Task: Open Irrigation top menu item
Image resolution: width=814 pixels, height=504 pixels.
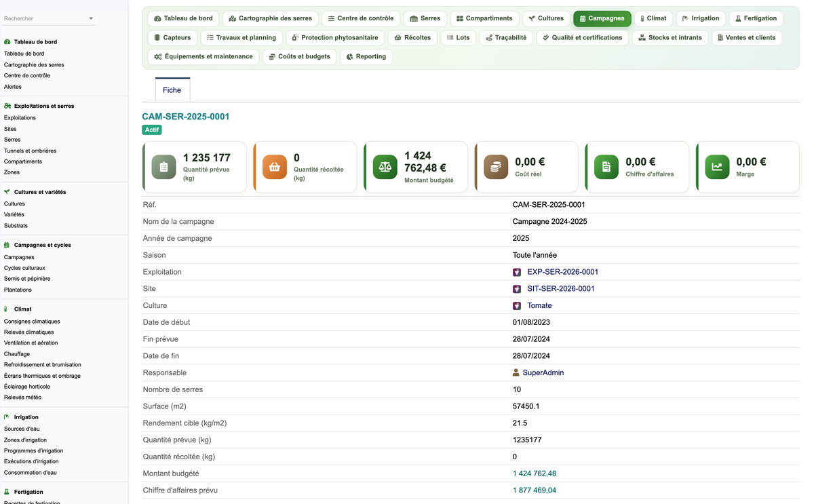Action: tap(701, 18)
